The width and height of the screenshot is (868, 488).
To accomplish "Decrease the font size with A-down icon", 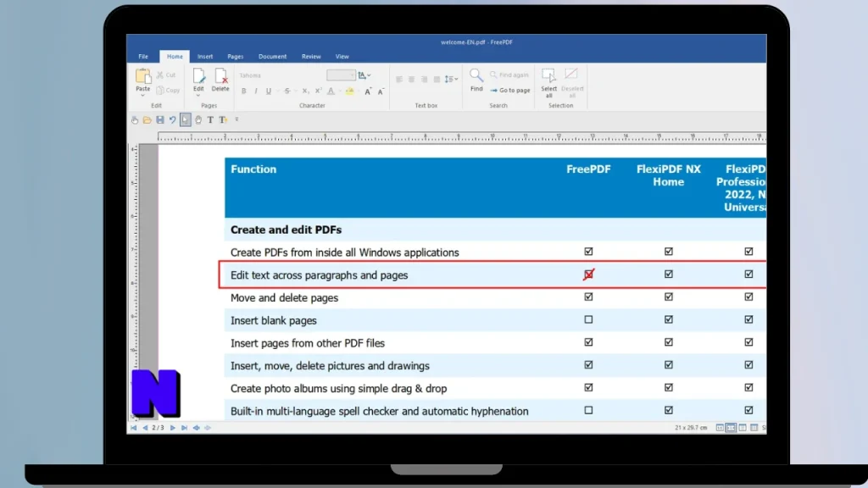I will pyautogui.click(x=381, y=91).
